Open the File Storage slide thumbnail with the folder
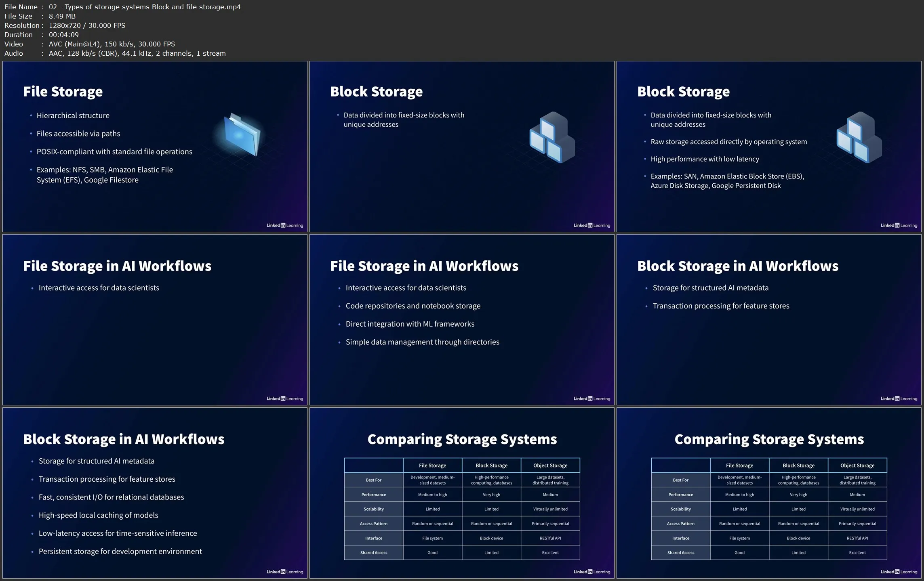The height and width of the screenshot is (581, 924). [155, 147]
